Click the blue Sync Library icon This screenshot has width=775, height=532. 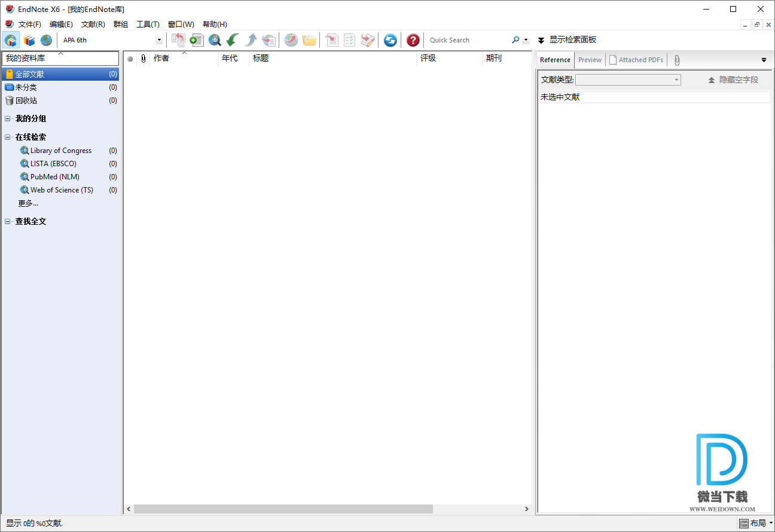pyautogui.click(x=390, y=40)
